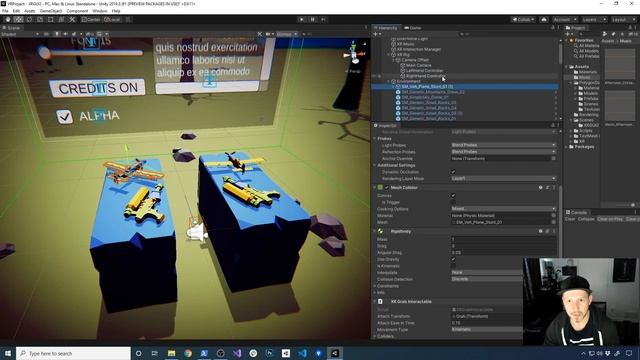Select the Materials folder in Project
The height and width of the screenshot is (360, 640).
tap(585, 72)
